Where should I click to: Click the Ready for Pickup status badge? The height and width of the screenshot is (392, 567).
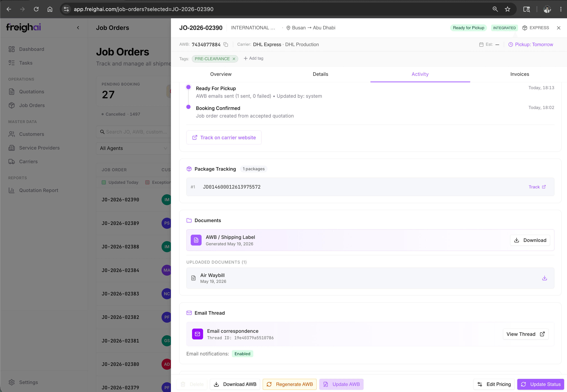tap(468, 28)
